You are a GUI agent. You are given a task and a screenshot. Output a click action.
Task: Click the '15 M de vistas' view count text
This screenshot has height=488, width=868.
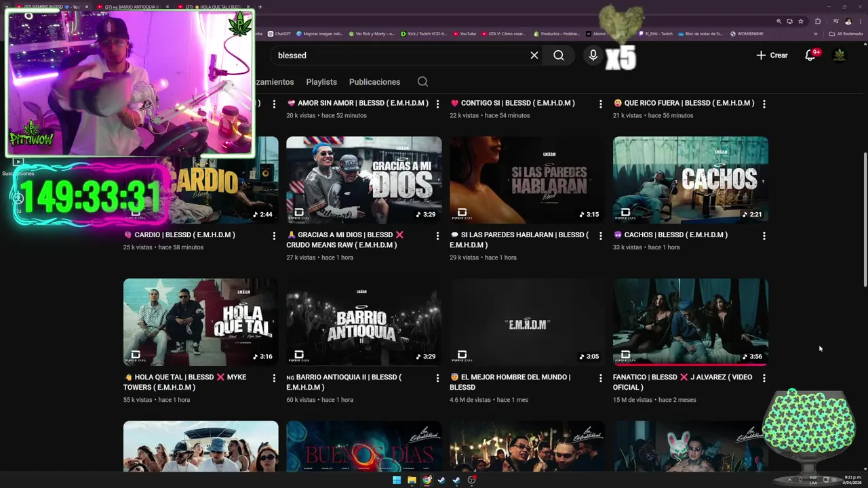pyautogui.click(x=633, y=400)
